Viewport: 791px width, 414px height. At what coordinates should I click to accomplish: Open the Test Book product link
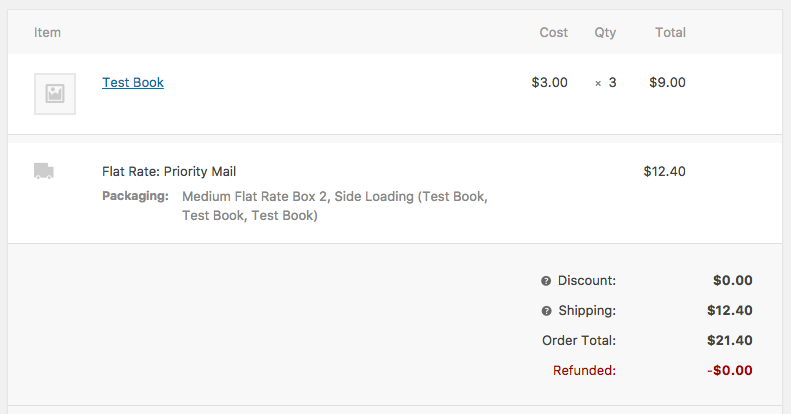[x=133, y=83]
